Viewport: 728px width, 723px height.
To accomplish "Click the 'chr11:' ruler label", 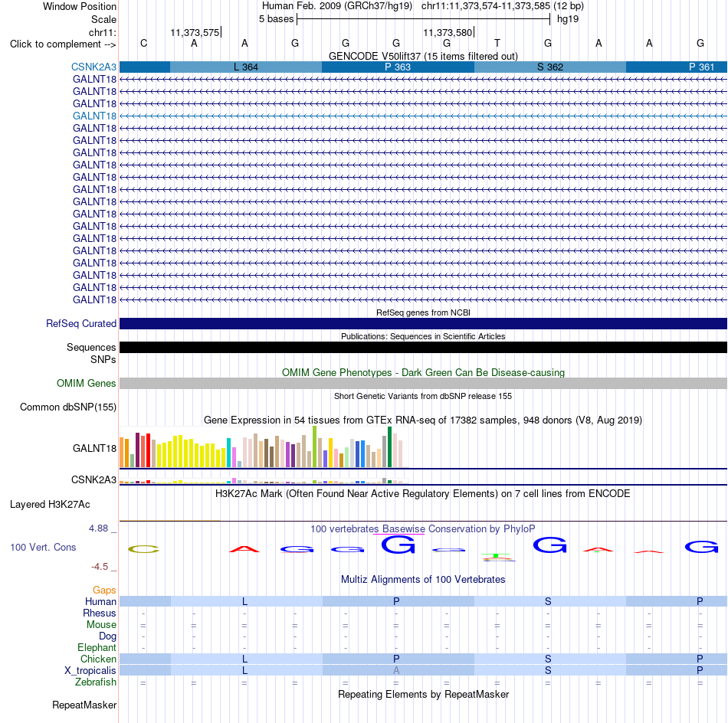I will click(102, 32).
